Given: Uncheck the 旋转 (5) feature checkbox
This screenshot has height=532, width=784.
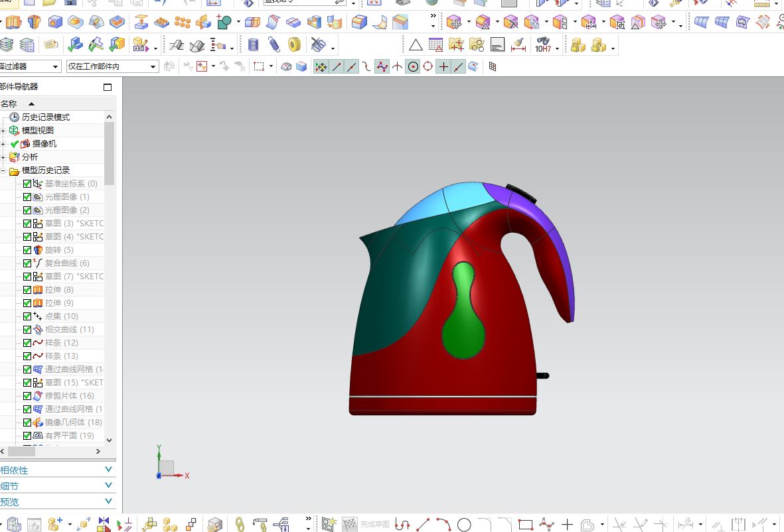Looking at the screenshot, I should pyautogui.click(x=27, y=250).
